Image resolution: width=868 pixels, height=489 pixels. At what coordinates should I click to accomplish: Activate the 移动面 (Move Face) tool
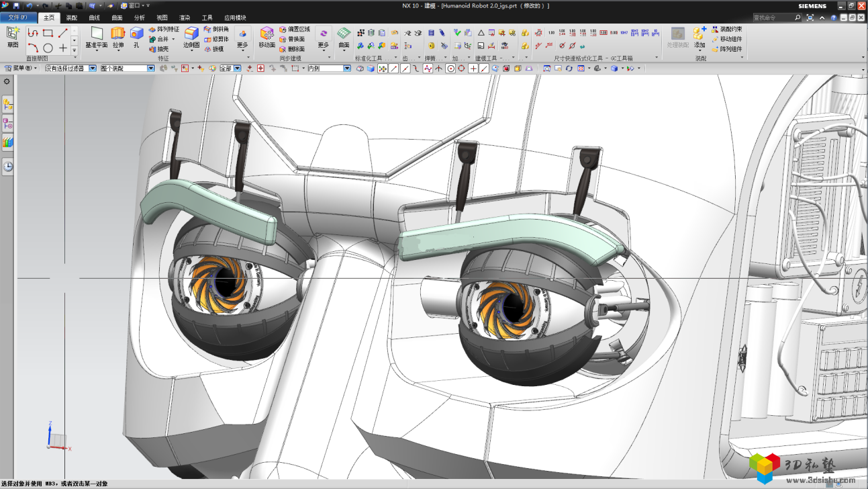267,36
